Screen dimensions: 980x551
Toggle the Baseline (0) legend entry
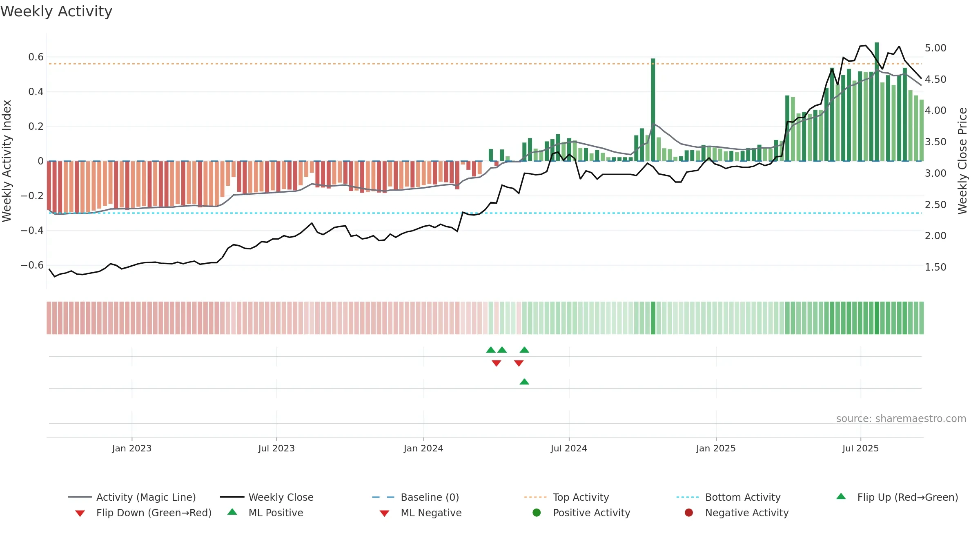416,497
